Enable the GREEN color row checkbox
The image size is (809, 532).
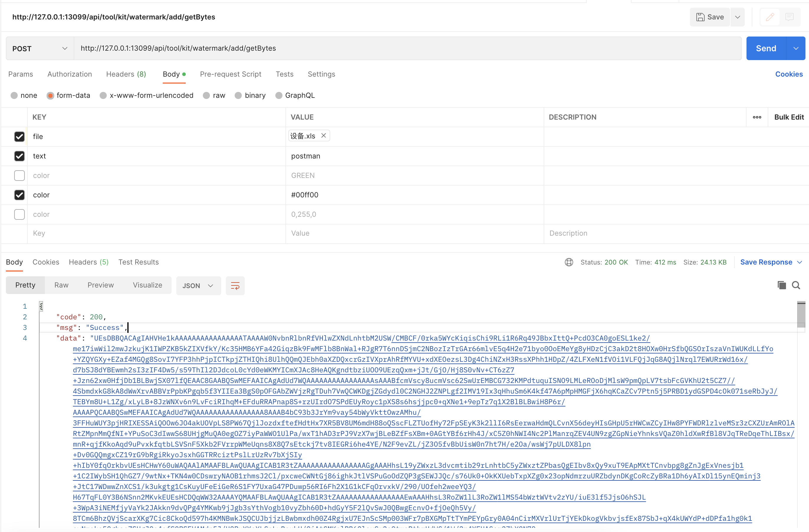19,176
